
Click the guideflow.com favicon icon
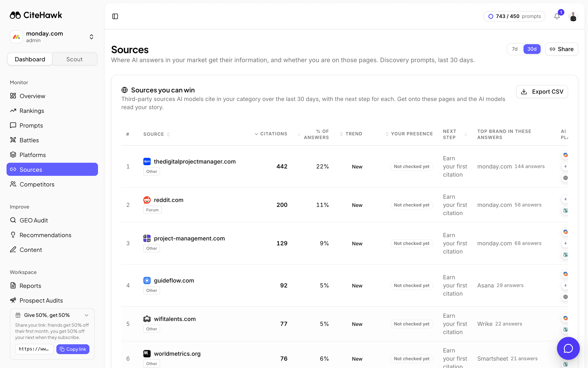(147, 280)
